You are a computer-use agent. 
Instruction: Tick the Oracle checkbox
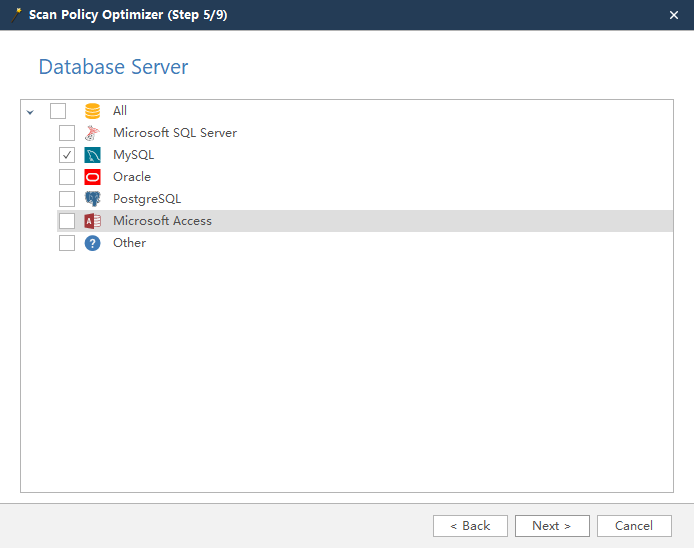tap(67, 177)
